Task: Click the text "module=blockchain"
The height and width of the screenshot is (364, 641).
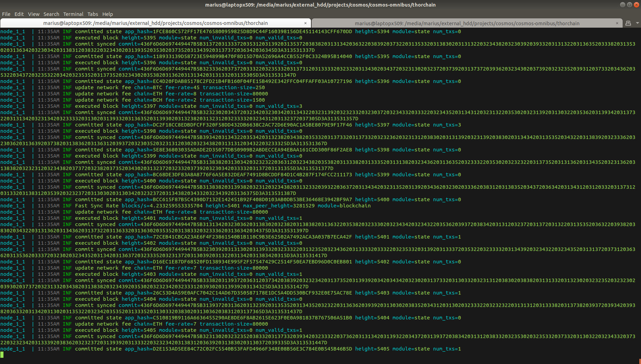Action: (344, 206)
